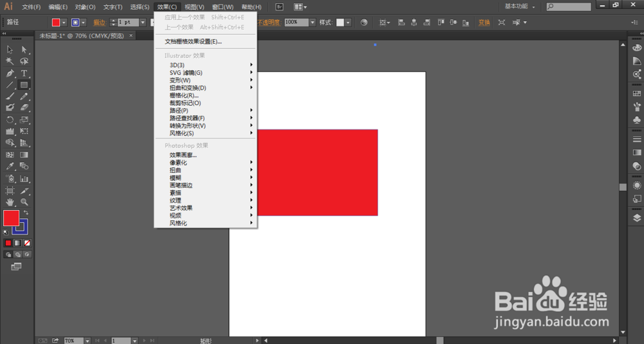644x344 pixels.
Task: Open stroke weight dropdown next to 1 pt
Action: pyautogui.click(x=143, y=23)
